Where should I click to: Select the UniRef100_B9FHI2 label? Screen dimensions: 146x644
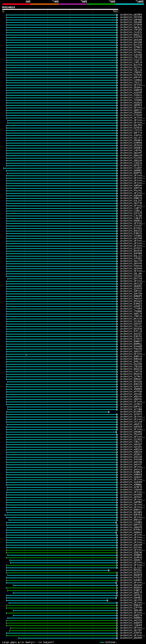(131, 407)
